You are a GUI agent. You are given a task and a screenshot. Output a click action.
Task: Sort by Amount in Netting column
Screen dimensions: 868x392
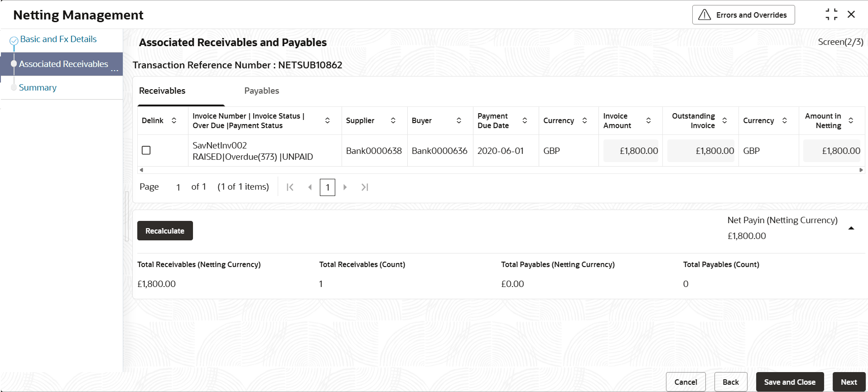[851, 120]
